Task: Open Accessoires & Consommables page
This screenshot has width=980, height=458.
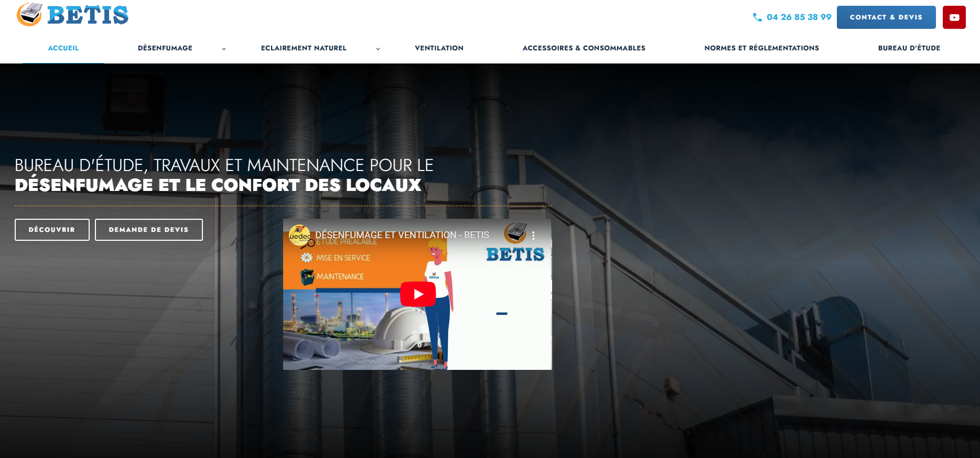Action: [584, 48]
